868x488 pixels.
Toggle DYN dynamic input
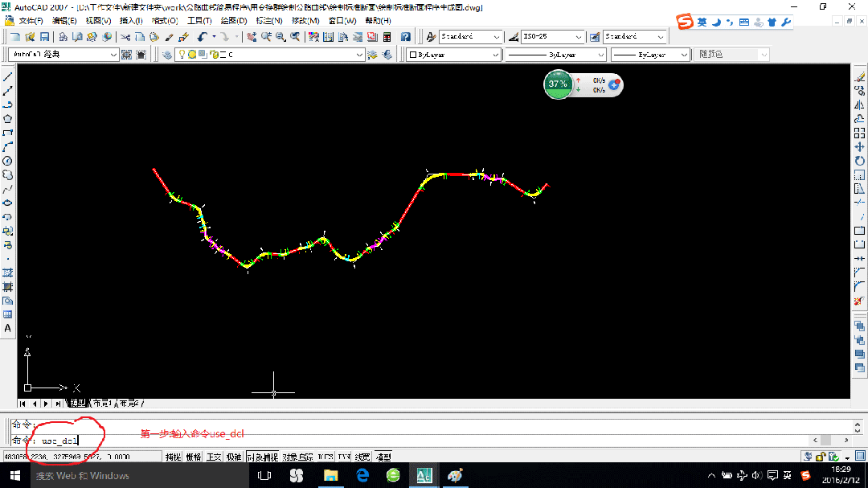[344, 457]
